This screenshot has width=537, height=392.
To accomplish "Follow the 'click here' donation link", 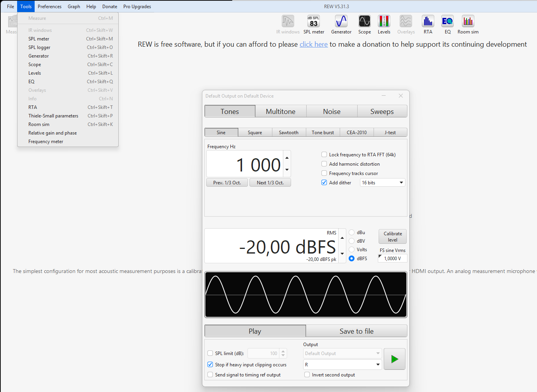I will tap(313, 44).
